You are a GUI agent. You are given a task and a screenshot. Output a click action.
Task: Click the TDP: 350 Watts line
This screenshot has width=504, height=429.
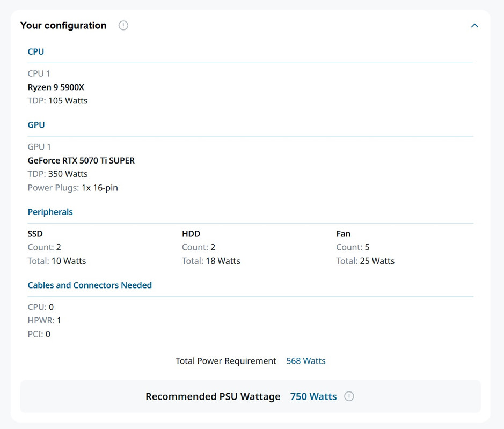57,174
